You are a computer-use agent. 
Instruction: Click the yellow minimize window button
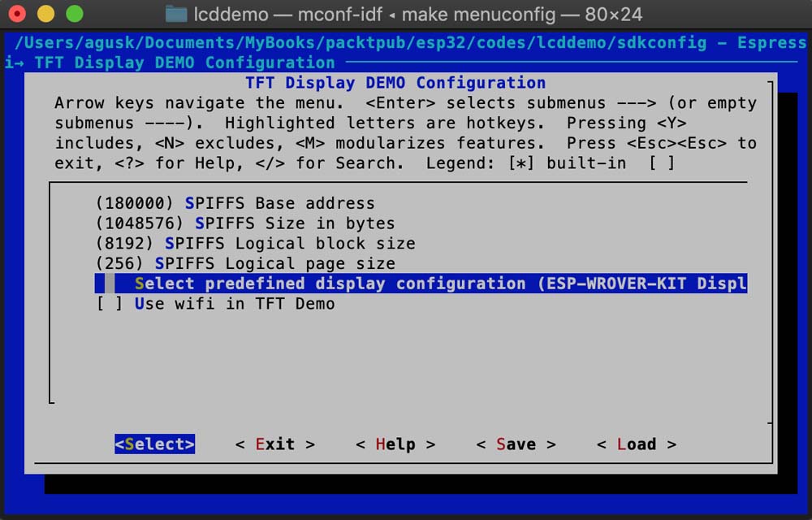(45, 14)
